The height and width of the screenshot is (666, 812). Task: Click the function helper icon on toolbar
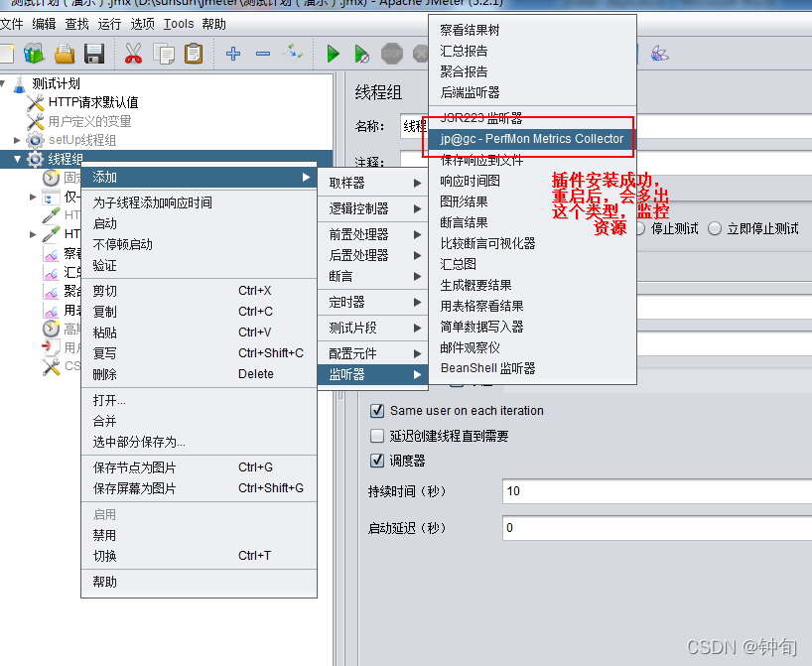tap(660, 54)
